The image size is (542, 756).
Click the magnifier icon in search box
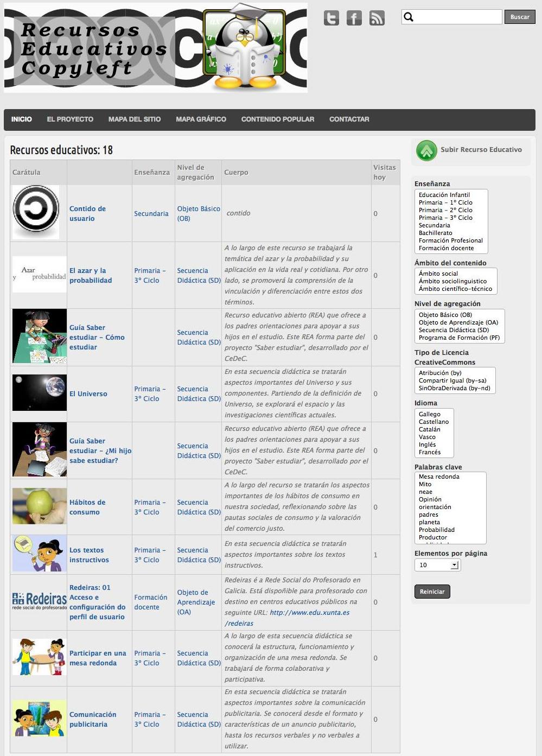(x=409, y=17)
